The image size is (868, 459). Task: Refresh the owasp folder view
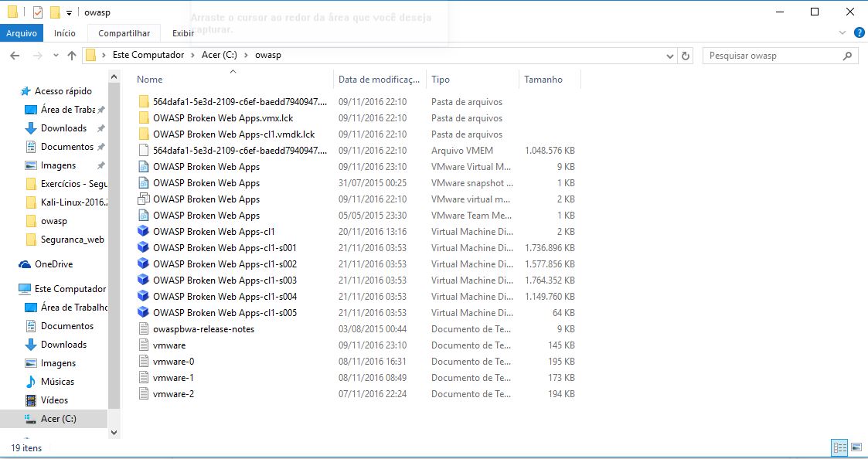pos(686,56)
